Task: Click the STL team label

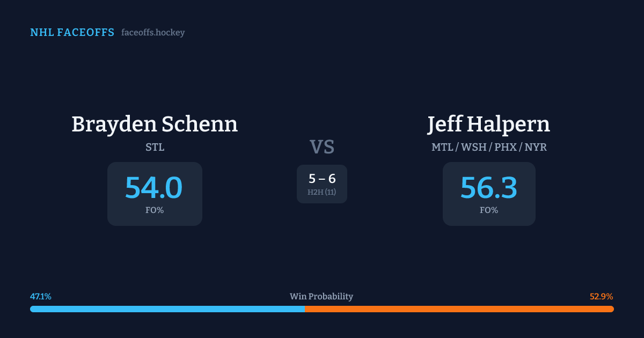Action: tap(155, 147)
